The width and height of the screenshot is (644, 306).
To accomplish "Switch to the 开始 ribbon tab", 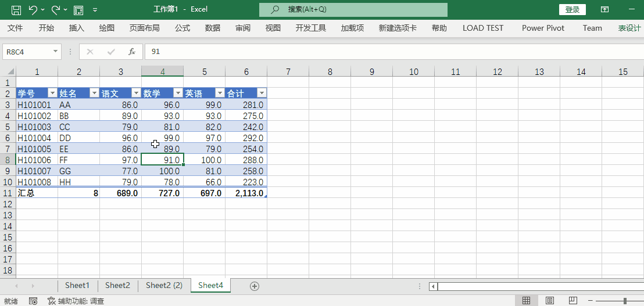I will (46, 28).
